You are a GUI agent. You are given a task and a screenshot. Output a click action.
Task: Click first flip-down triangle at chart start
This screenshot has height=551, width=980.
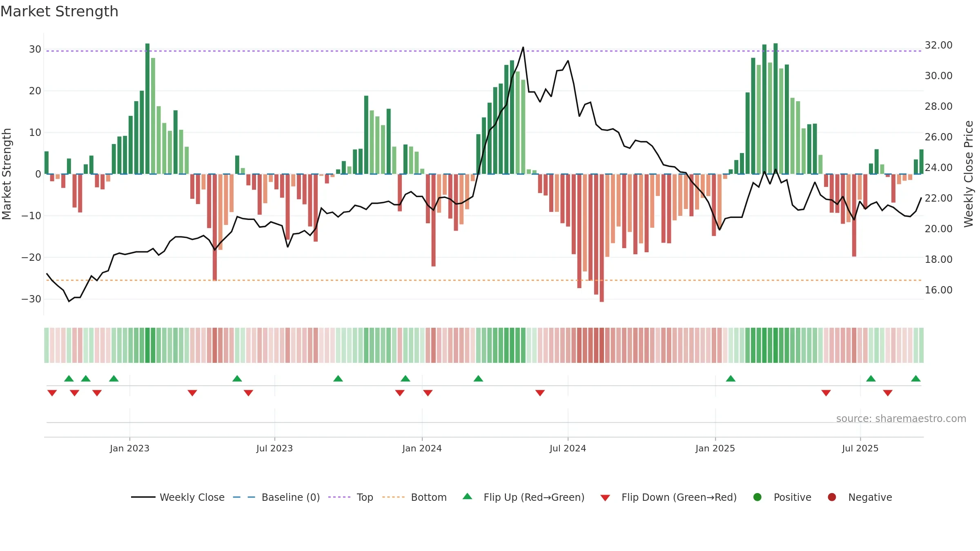52,393
